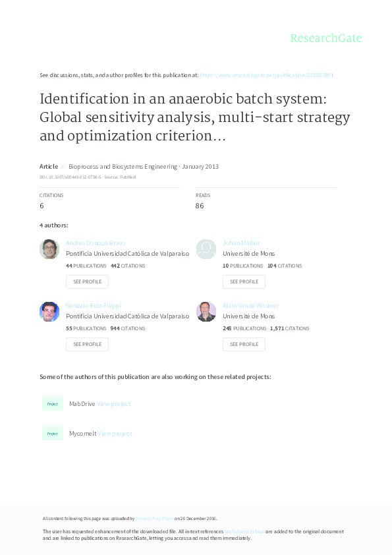392x555 pixels.
Task: Click the green MabDrive project icon
Action: [x=53, y=403]
